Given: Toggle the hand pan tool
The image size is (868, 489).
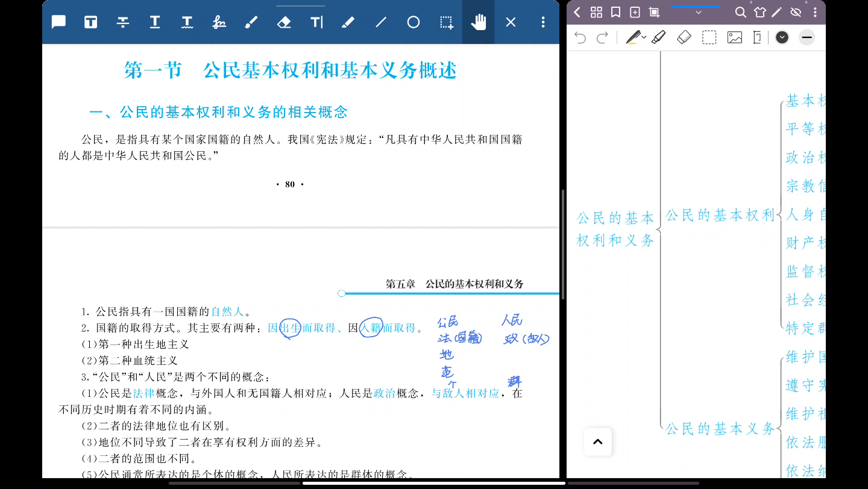Looking at the screenshot, I should coord(479,22).
